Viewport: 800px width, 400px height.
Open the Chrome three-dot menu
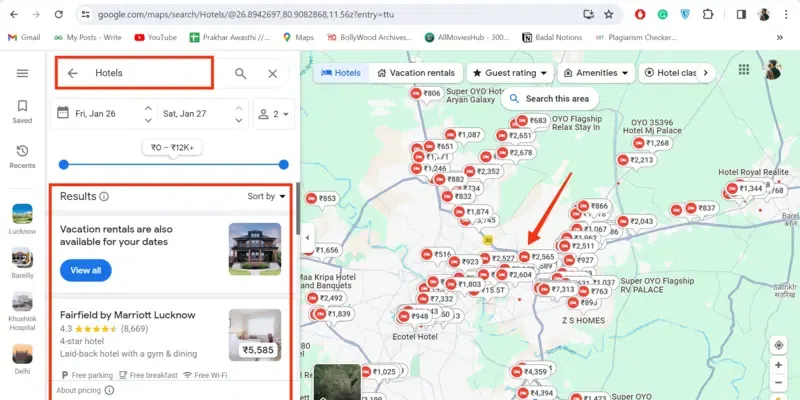(x=786, y=14)
